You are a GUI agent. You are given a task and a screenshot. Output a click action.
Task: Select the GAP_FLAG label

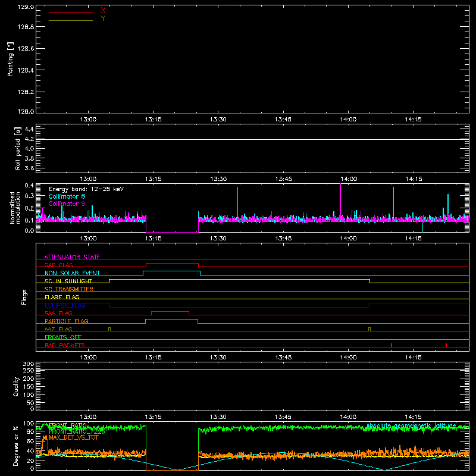(x=58, y=265)
